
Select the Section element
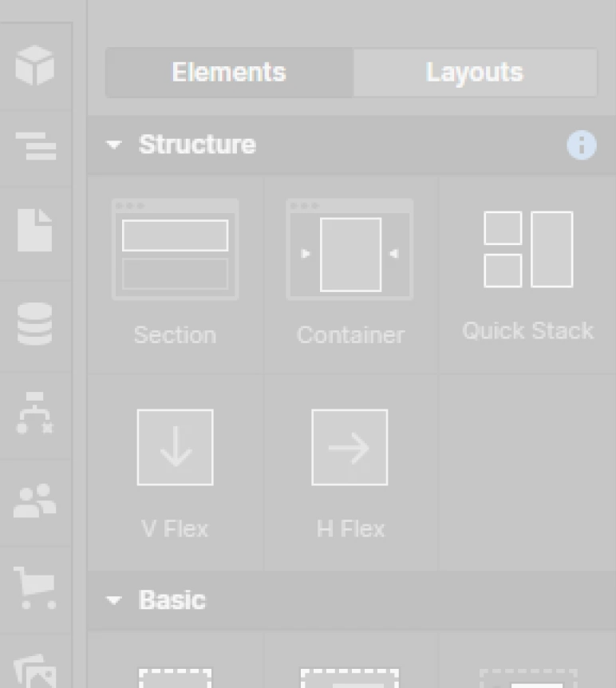click(x=175, y=273)
